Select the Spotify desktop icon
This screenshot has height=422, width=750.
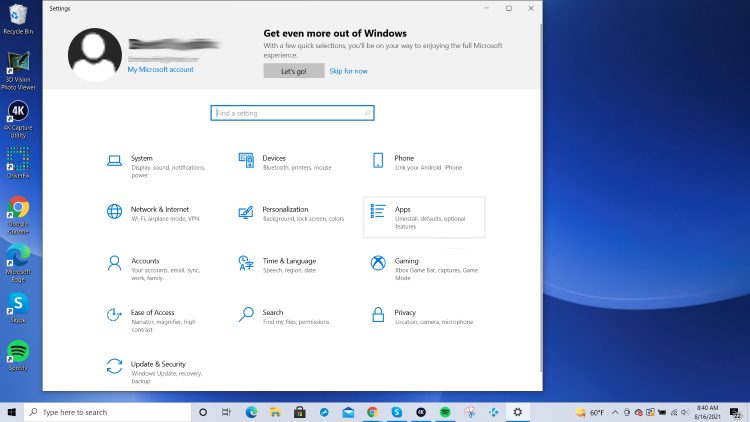[x=18, y=355]
